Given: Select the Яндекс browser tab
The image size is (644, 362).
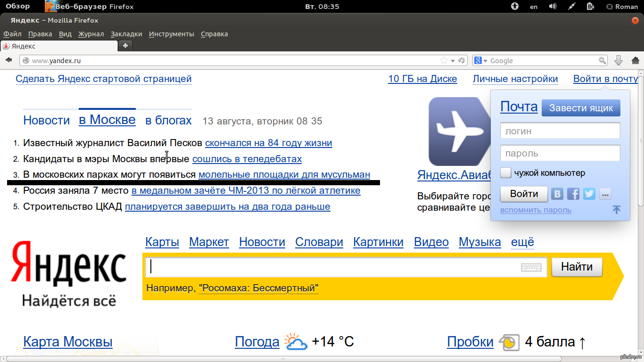Looking at the screenshot, I should pos(59,46).
